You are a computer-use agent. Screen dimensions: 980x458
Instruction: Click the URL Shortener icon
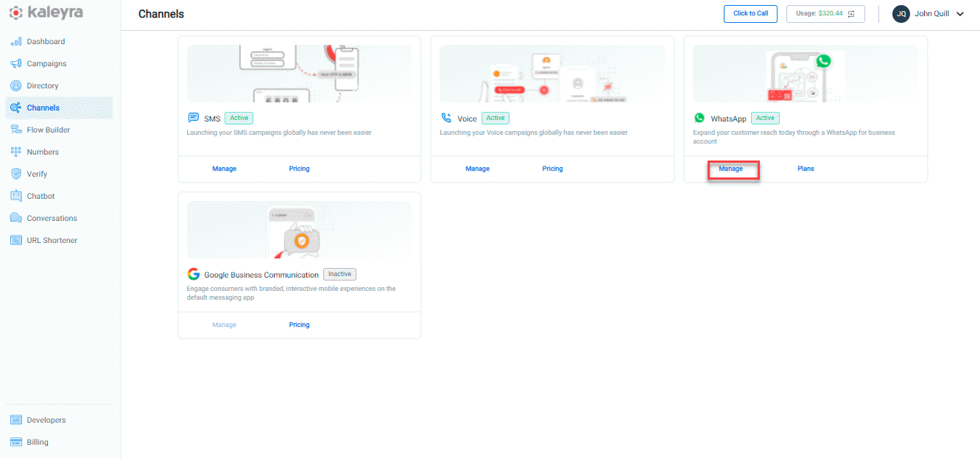(x=15, y=240)
